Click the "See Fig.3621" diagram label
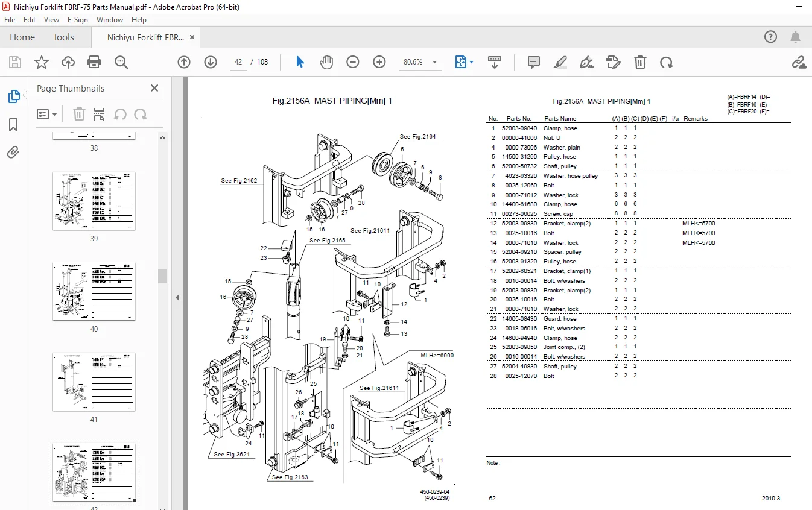Image resolution: width=812 pixels, height=510 pixels. pos(232,455)
